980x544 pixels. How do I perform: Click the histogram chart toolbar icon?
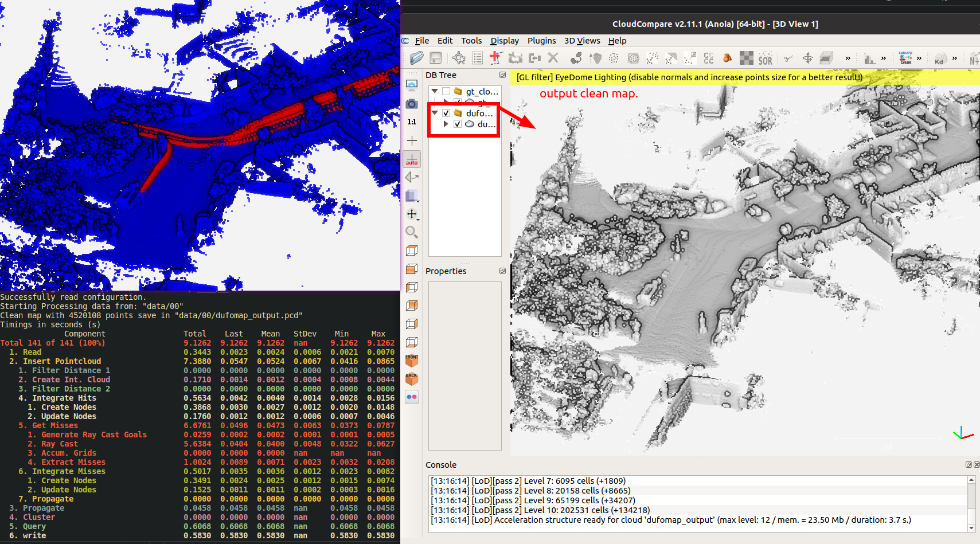click(x=869, y=58)
